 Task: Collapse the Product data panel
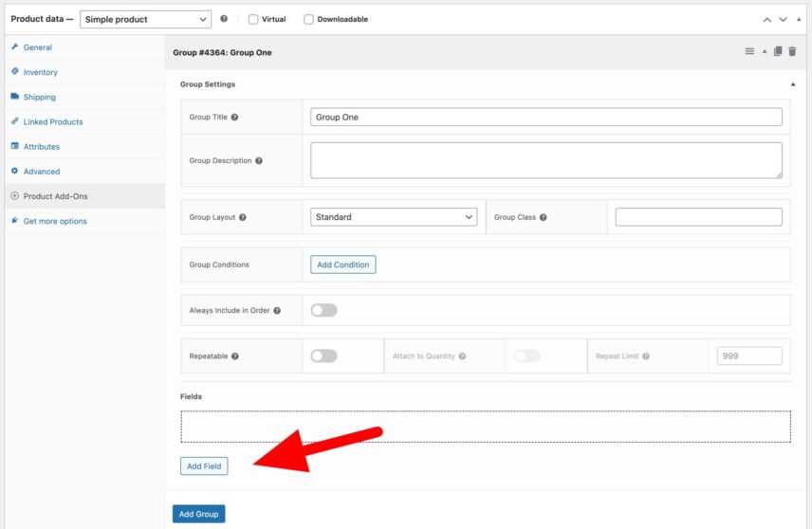coord(799,19)
